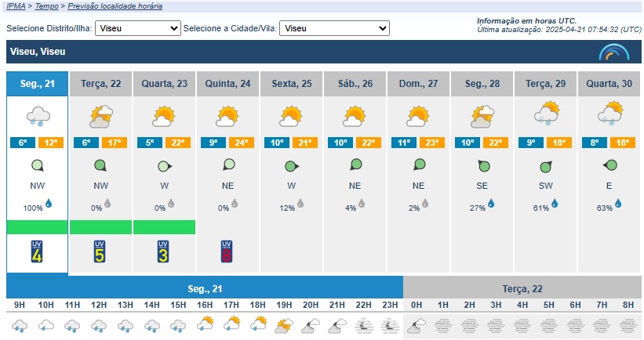Click the 12% precipitation value for Sexta
The width and height of the screenshot is (644, 340).
point(287,208)
